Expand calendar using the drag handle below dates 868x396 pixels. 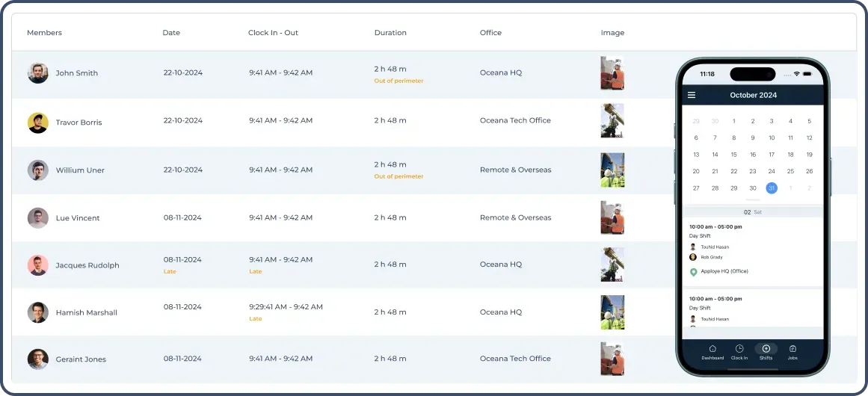[x=753, y=200]
